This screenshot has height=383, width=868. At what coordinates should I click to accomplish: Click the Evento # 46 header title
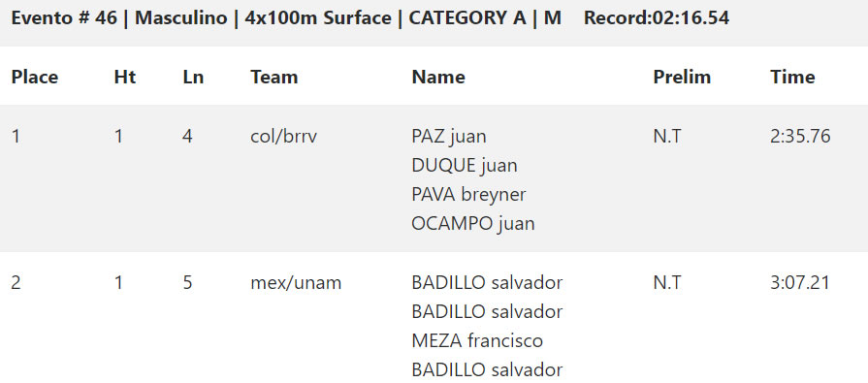click(x=286, y=18)
